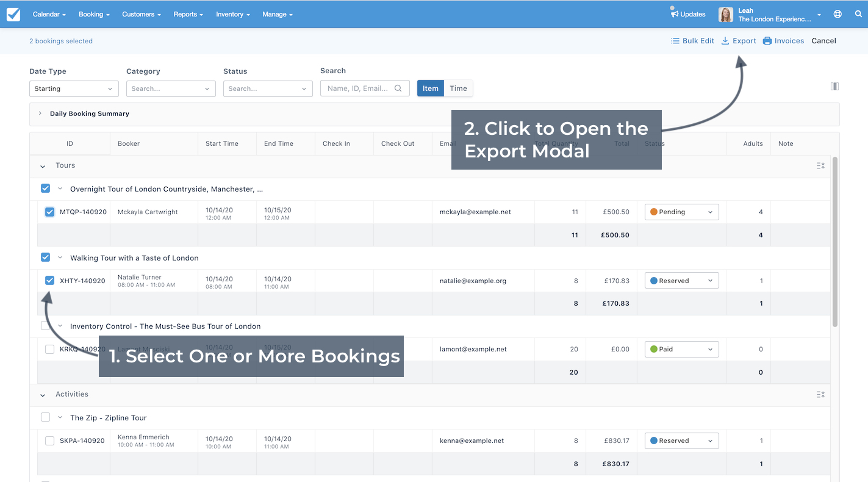Open Paid status dropdown for Lamont

click(x=681, y=349)
